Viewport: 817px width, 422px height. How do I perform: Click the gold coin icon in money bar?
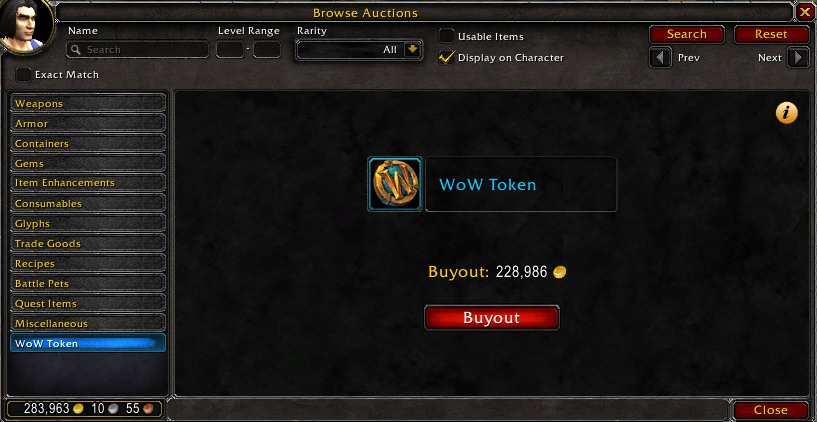pyautogui.click(x=78, y=408)
